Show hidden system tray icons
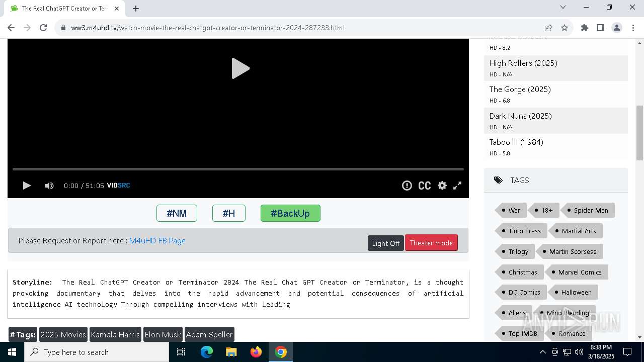 [x=542, y=352]
